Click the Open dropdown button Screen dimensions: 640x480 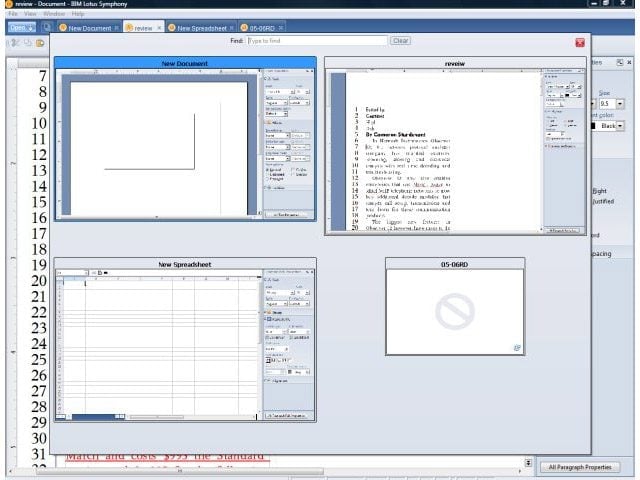click(x=22, y=27)
